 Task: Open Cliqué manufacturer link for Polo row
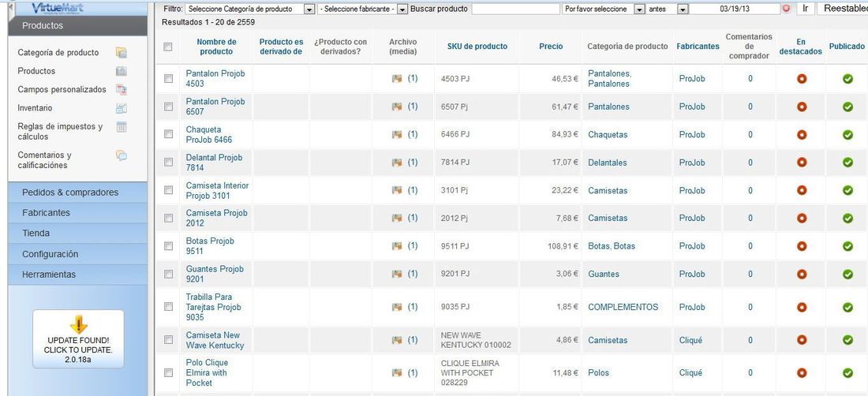[690, 373]
